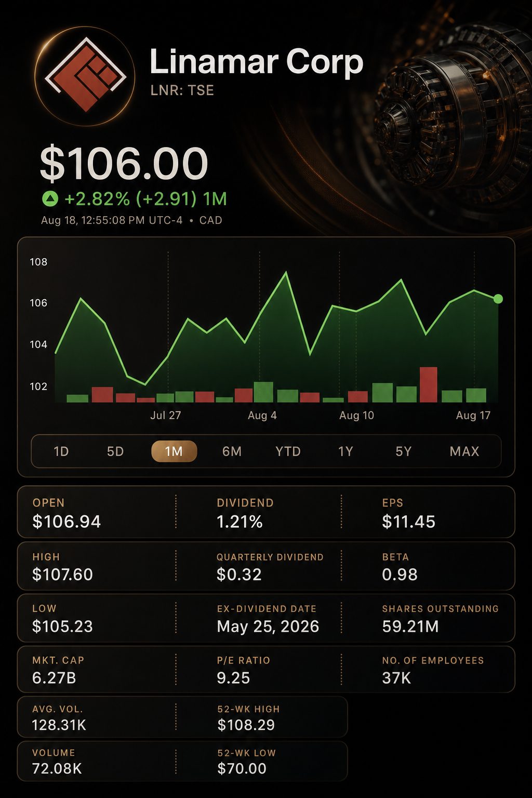The width and height of the screenshot is (532, 798).
Task: Choose the 5Y time range
Action: click(x=403, y=451)
